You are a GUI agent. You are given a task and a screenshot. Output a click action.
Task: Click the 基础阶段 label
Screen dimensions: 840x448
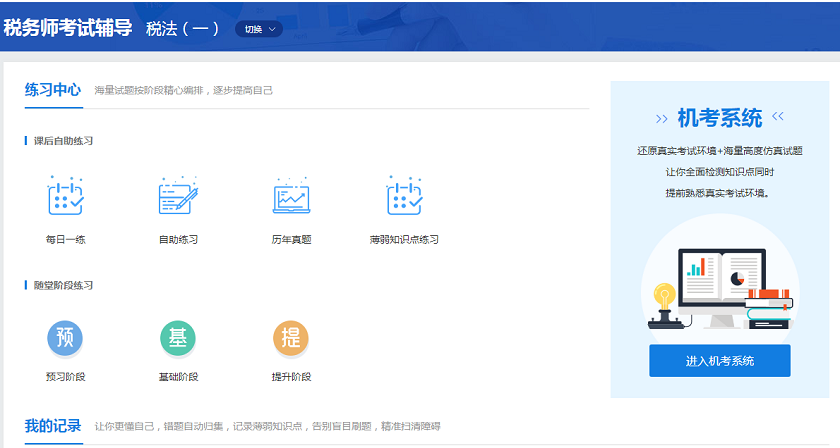click(178, 377)
